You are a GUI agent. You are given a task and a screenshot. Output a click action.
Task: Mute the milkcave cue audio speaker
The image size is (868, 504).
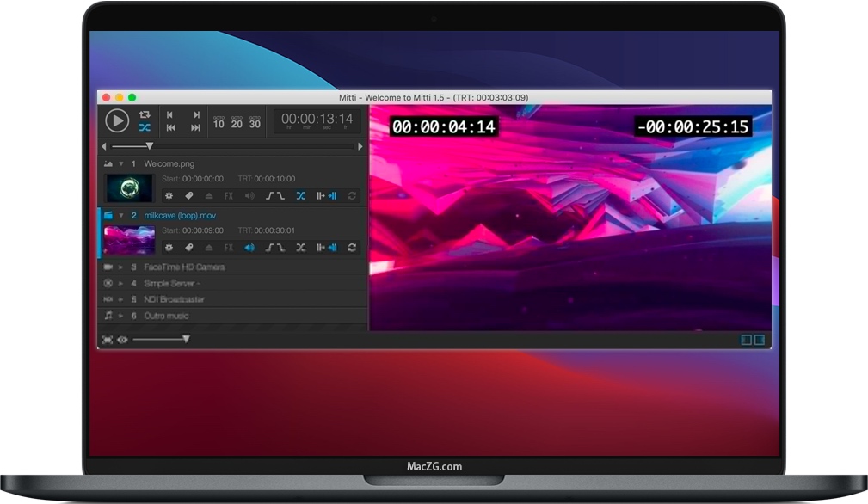click(x=249, y=248)
